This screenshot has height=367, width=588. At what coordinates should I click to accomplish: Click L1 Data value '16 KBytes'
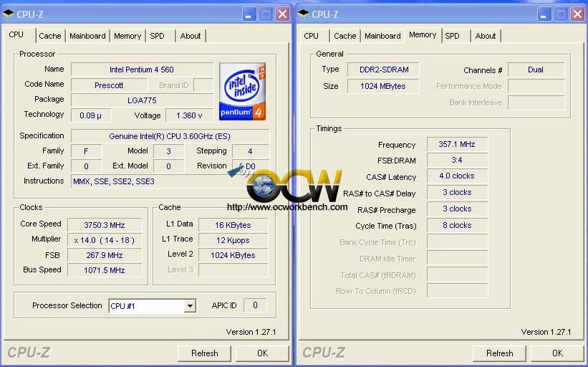click(x=233, y=225)
